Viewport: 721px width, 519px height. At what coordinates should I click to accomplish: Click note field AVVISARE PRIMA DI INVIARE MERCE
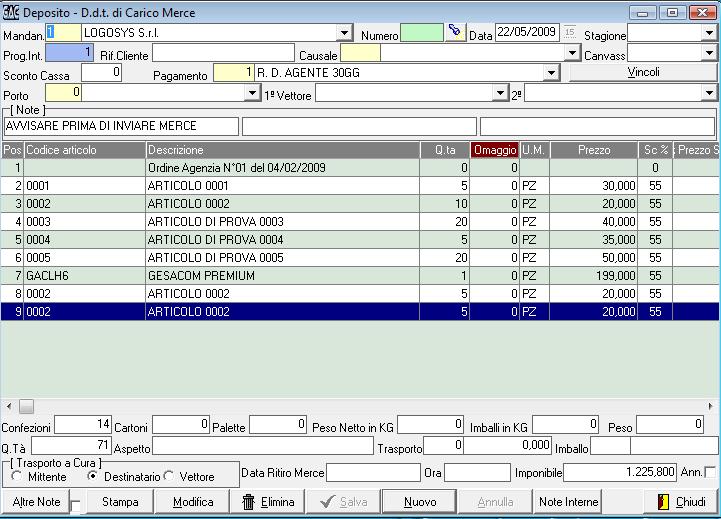(x=121, y=126)
